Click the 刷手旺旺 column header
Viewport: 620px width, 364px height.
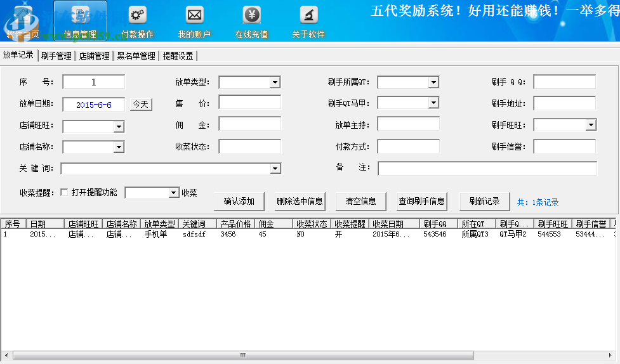[553, 224]
